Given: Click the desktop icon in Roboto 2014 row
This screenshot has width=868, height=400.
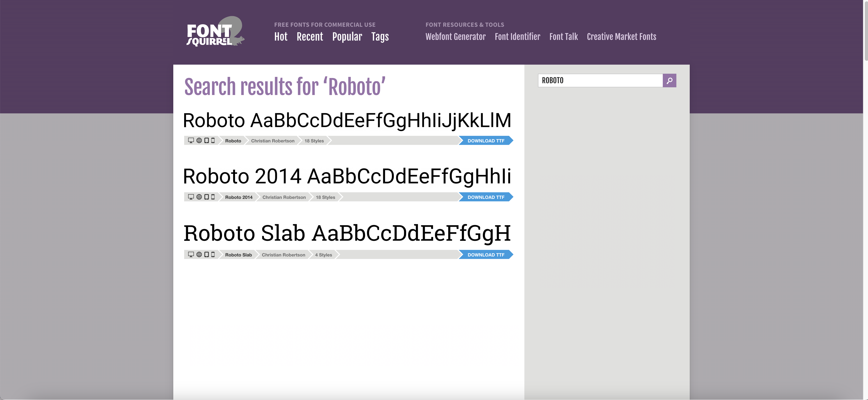Looking at the screenshot, I should (x=191, y=197).
